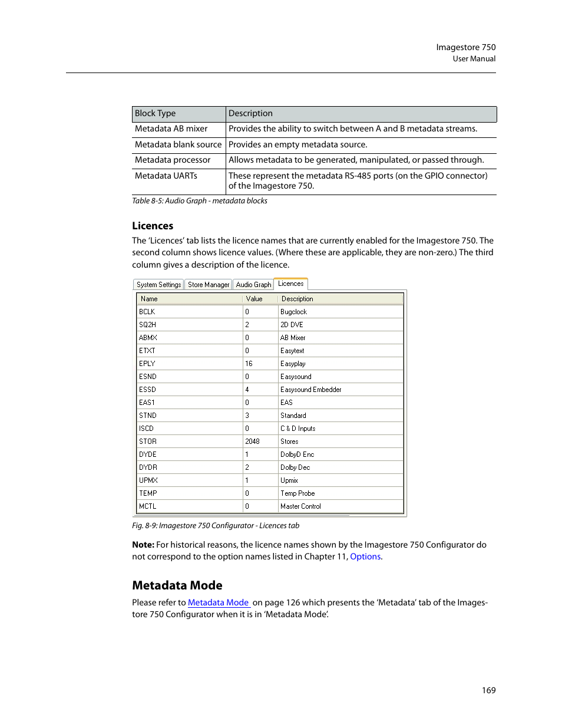The height and width of the screenshot is (728, 562).
Task: Click the Easyplay description cell
Action: [340, 364]
